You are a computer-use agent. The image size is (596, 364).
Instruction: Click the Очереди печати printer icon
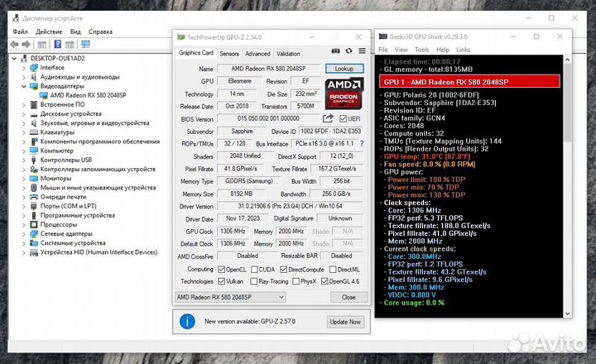pos(34,197)
